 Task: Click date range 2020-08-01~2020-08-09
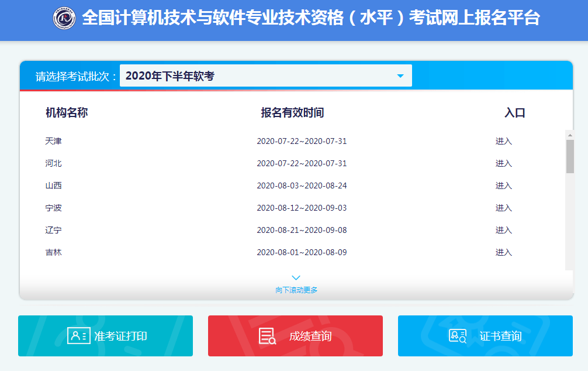302,252
